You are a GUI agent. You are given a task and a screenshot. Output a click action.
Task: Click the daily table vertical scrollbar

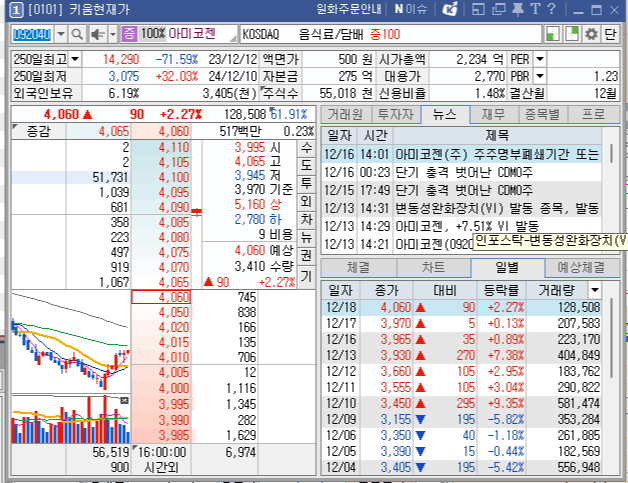pyautogui.click(x=612, y=338)
